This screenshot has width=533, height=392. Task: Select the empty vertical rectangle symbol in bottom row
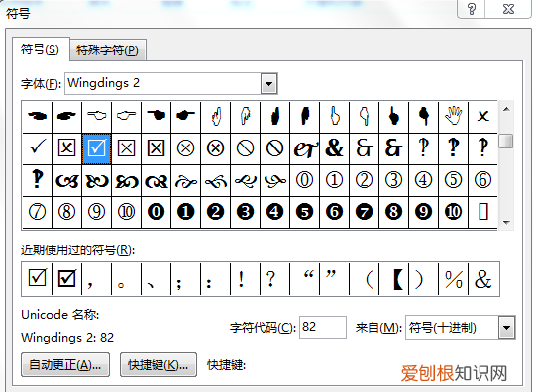(482, 212)
